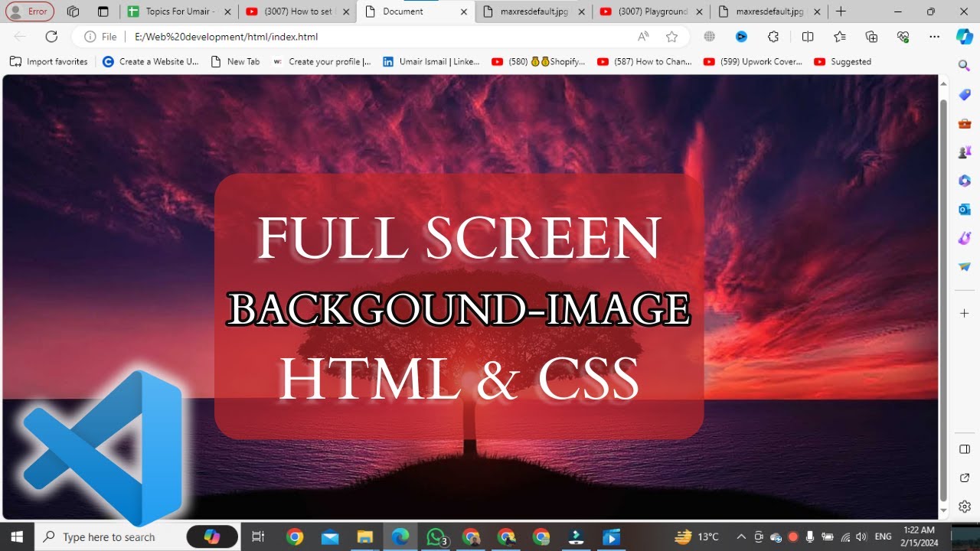Open tab actions menu icon
980x551 pixels.
click(x=103, y=11)
